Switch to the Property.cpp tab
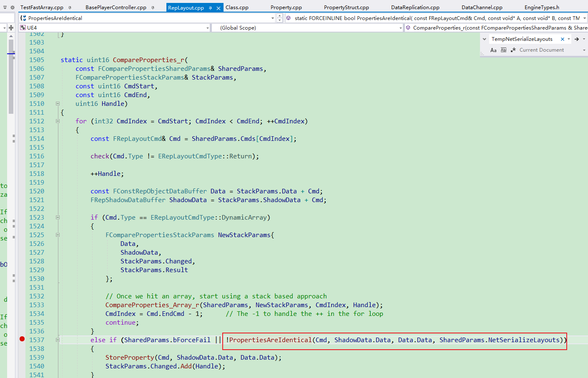Image resolution: width=588 pixels, height=378 pixels. [x=286, y=8]
